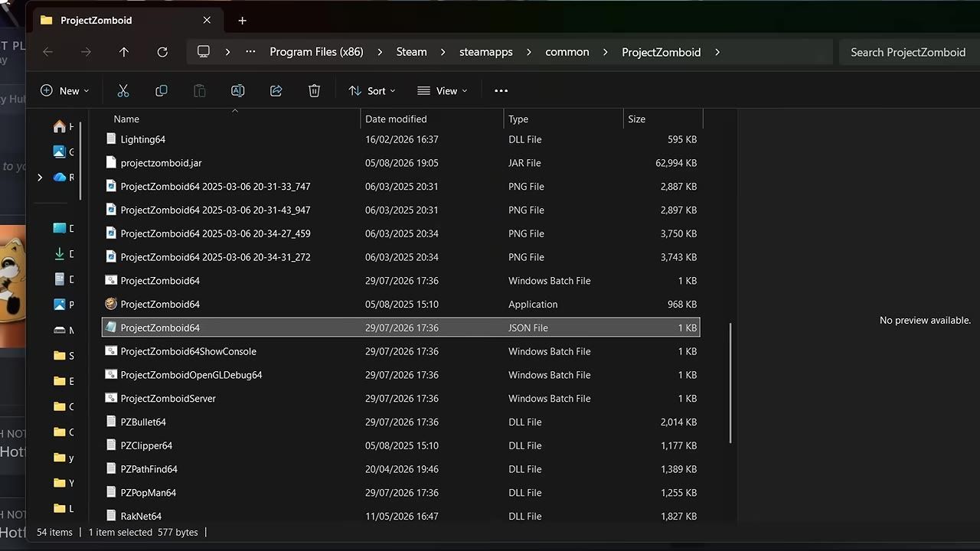The height and width of the screenshot is (551, 980).
Task: Select the ProjectZomboid64 JSON file icon
Action: click(x=111, y=328)
